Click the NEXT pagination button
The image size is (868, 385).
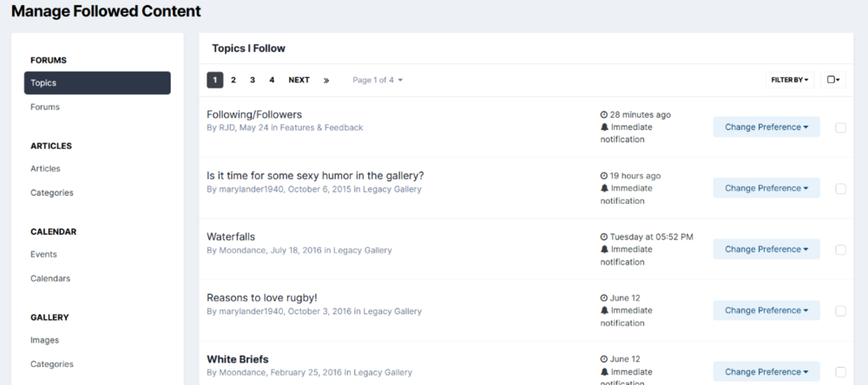coord(299,80)
